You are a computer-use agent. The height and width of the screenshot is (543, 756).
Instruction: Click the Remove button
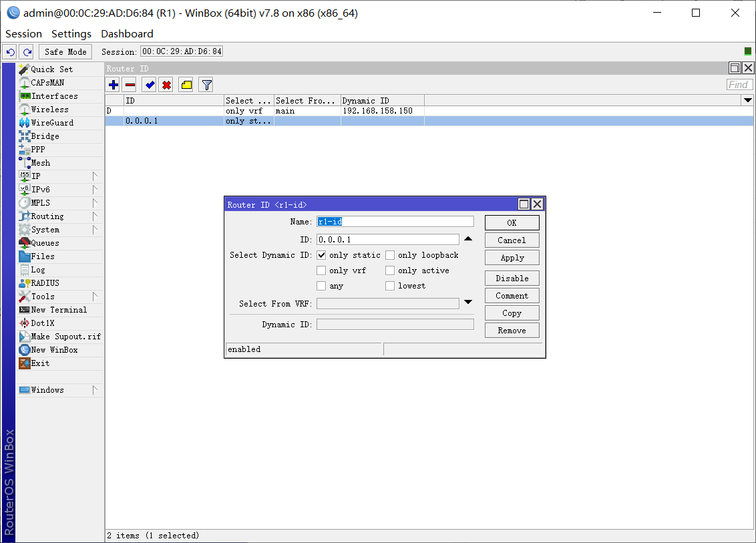coord(512,331)
